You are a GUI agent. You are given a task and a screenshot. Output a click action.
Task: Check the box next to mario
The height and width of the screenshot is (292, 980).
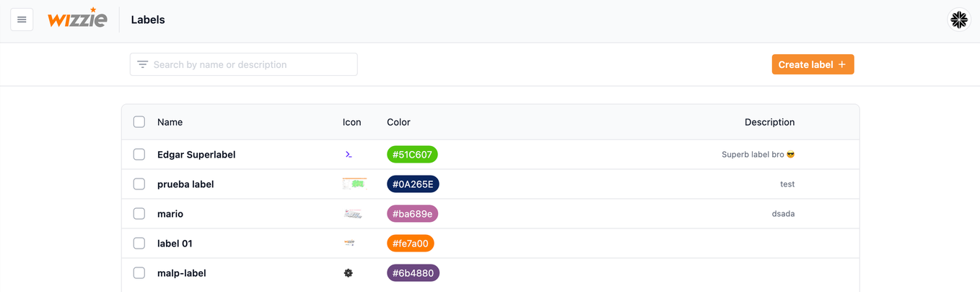[139, 214]
